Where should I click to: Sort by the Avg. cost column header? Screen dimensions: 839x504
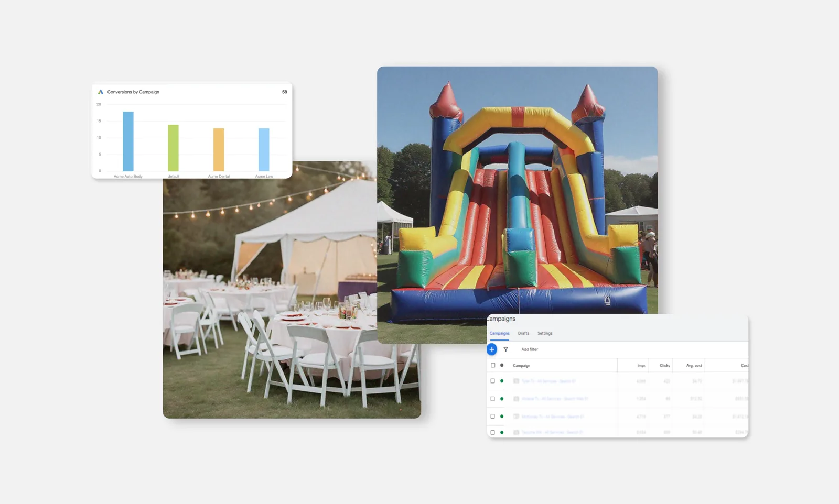pos(694,366)
